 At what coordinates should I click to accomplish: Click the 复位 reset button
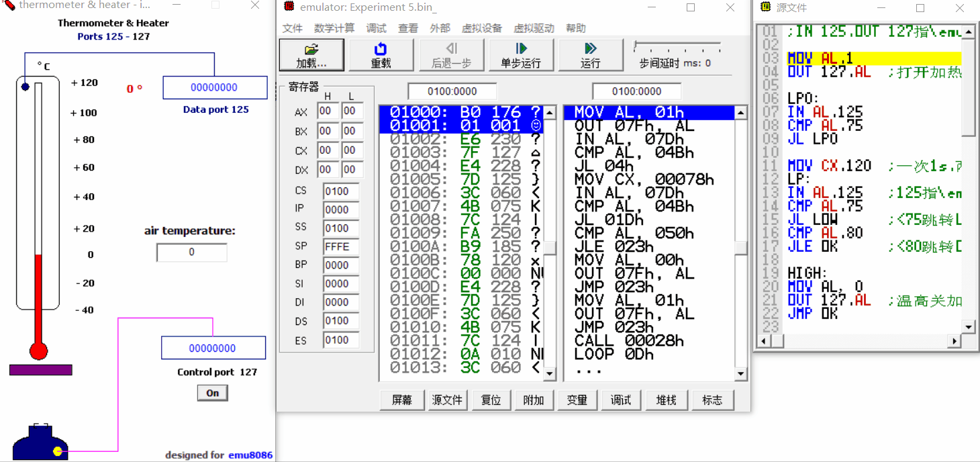click(491, 400)
